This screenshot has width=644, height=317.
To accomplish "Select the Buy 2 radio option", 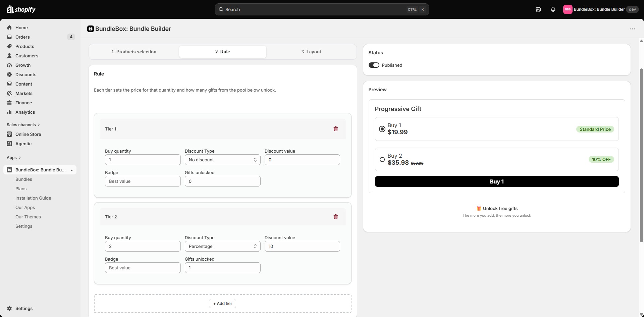I will click(382, 160).
